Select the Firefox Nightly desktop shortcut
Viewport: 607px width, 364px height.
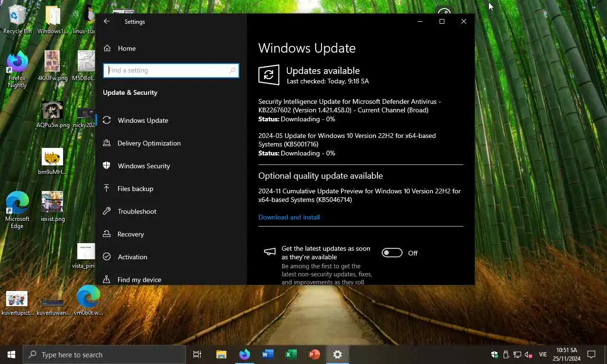click(18, 70)
